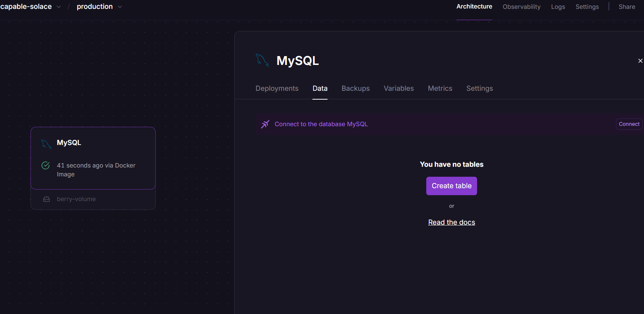The width and height of the screenshot is (644, 314).
Task: Switch to the Architecture top tab
Action: coord(474,7)
